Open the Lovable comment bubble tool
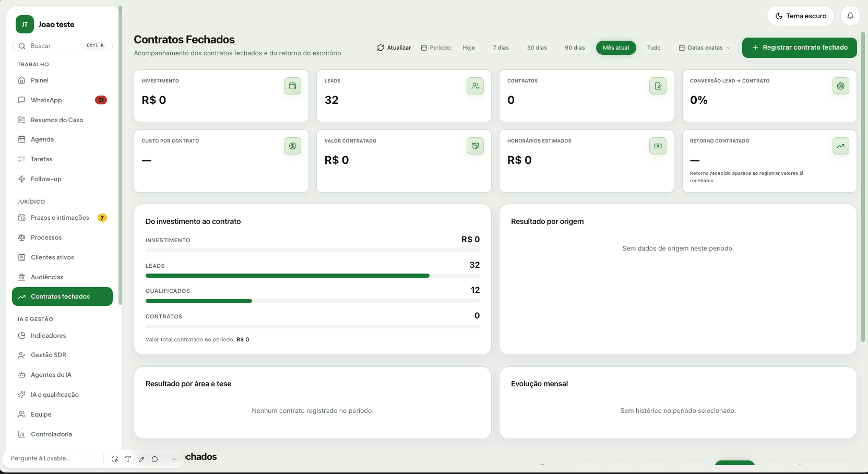The image size is (868, 474). tap(155, 459)
